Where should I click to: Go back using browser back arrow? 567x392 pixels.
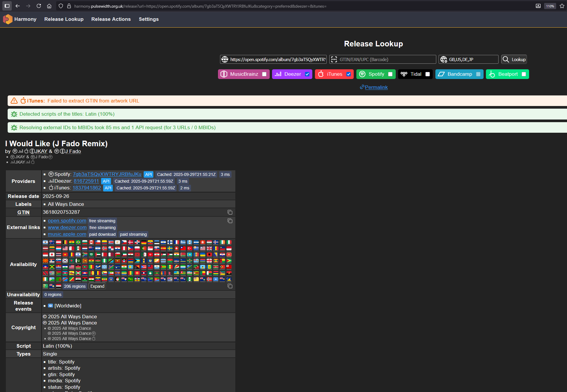(x=18, y=6)
